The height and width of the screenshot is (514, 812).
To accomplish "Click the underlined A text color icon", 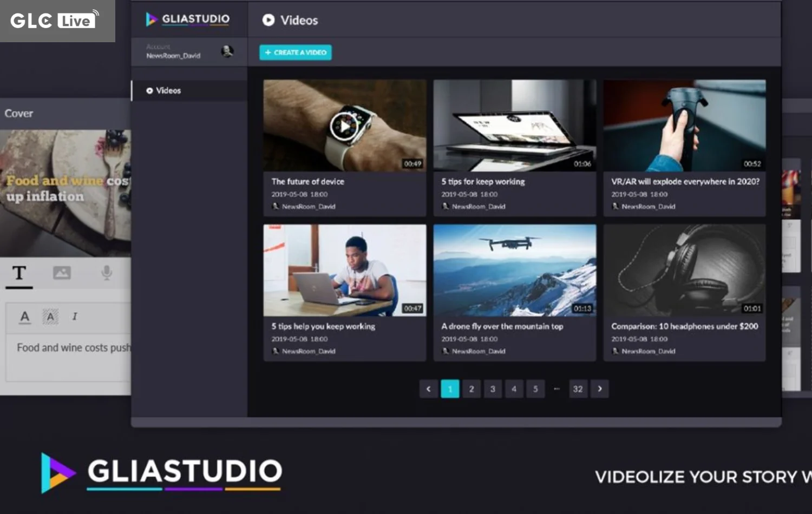I will pyautogui.click(x=25, y=317).
